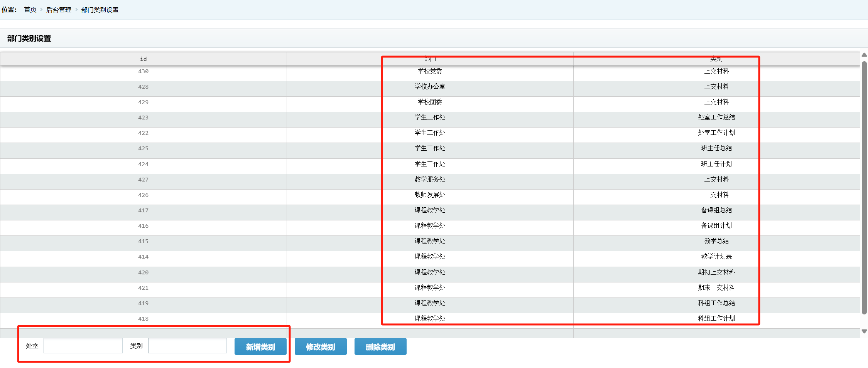This screenshot has width=868, height=368.
Task: Select row with id 424
Action: 430,166
